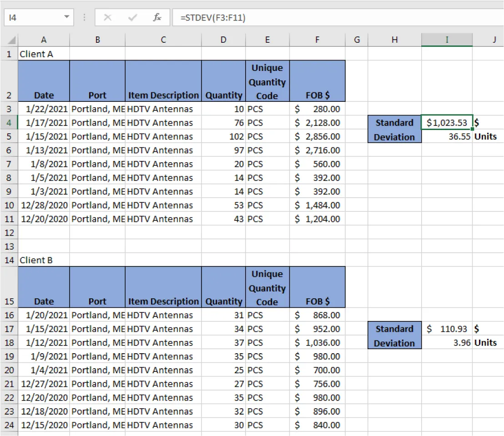Select column header A
Viewport: 504px width, 436px height.
coord(44,40)
